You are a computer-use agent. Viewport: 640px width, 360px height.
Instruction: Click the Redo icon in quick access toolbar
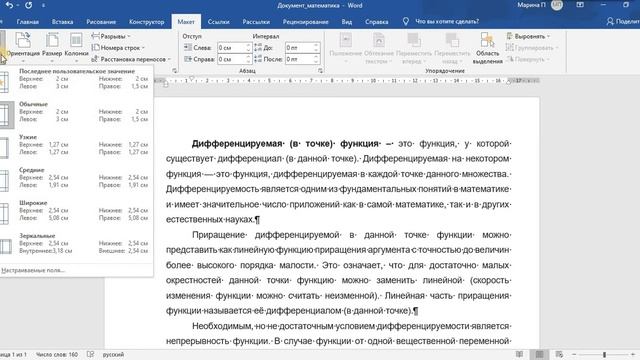click(28, 5)
